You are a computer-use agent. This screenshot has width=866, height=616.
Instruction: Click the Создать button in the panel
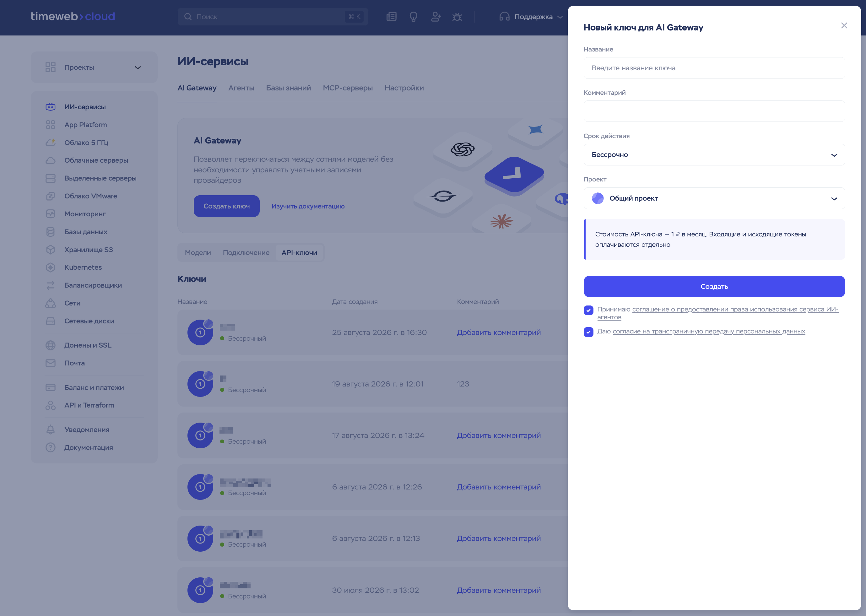[714, 286]
